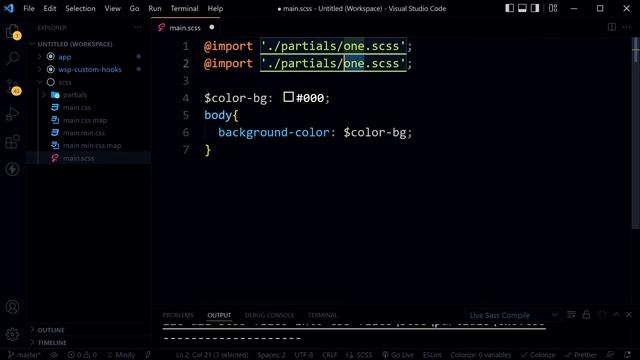
Task: Toggle the Primary Side Bar layout button
Action: click(509, 8)
